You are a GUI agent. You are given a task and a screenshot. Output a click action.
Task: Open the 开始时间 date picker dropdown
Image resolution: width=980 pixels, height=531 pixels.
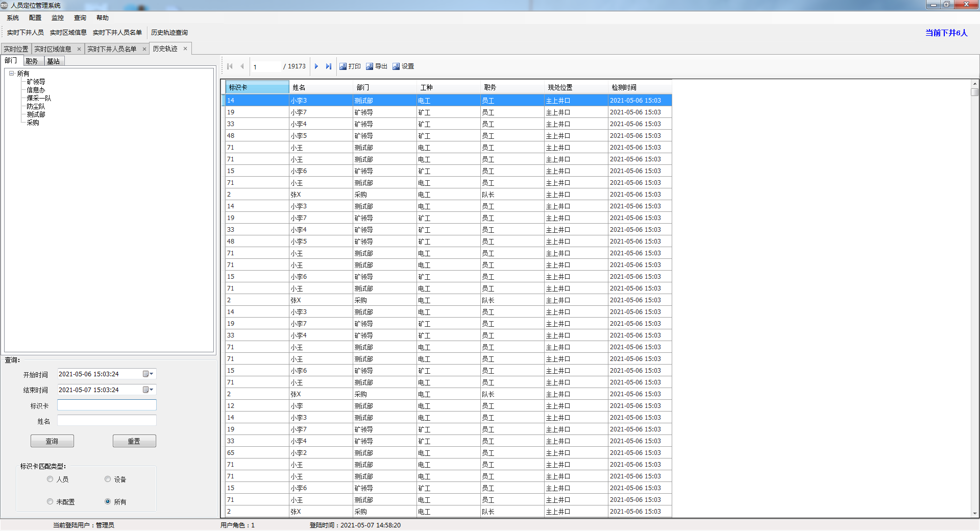148,374
